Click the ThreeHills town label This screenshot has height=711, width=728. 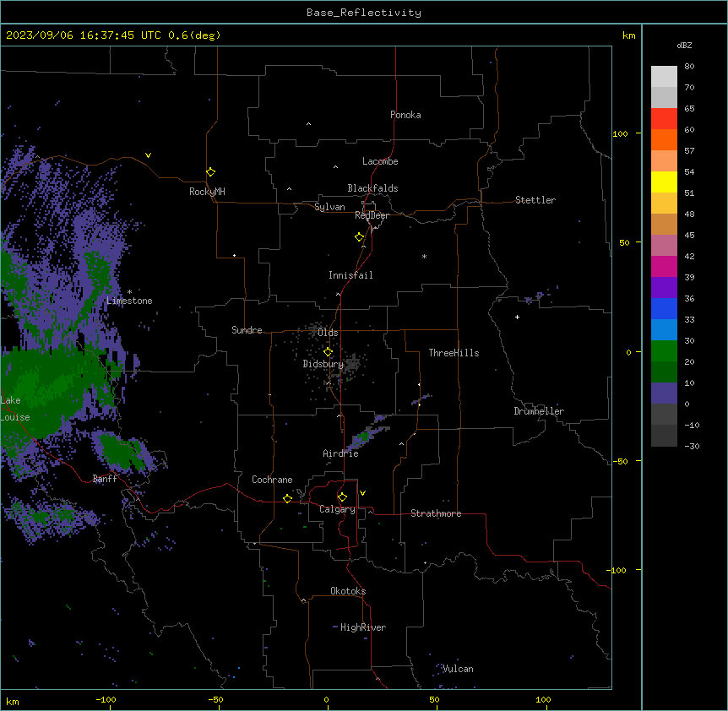[454, 353]
